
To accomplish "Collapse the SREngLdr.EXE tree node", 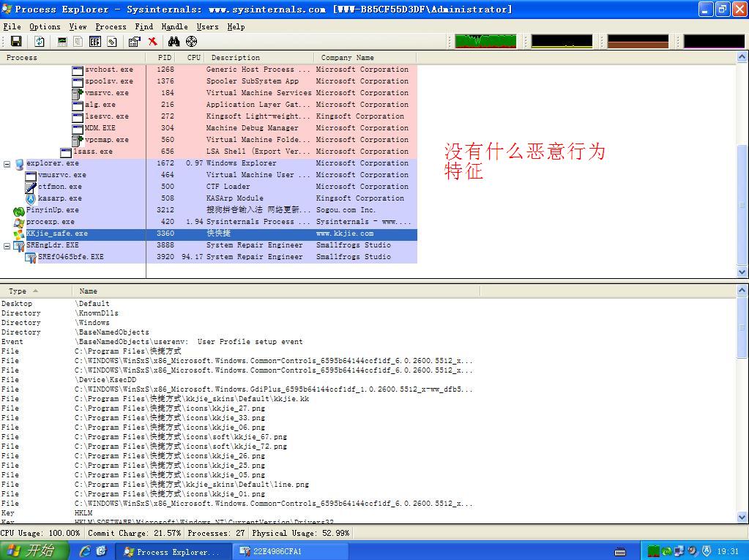I will [7, 246].
